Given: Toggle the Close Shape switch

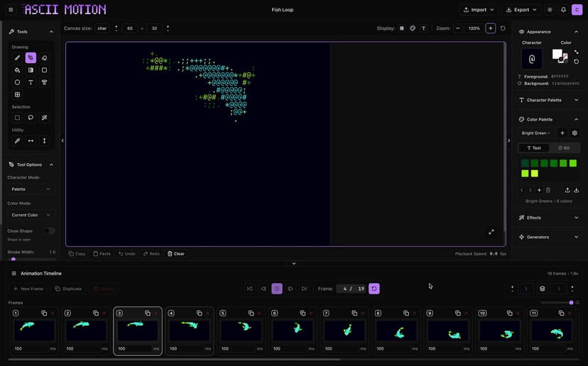Looking at the screenshot, I should pyautogui.click(x=49, y=231).
